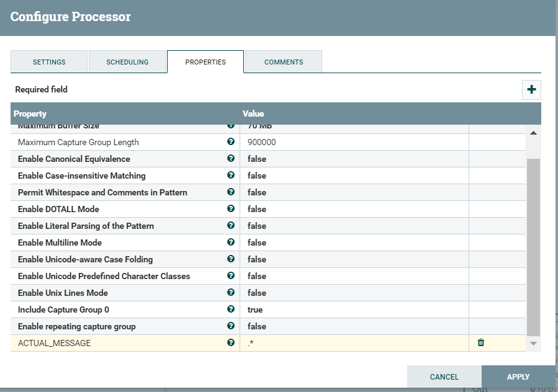
Task: Click help icon beside Maximum Capture Group Length
Action: click(x=231, y=142)
